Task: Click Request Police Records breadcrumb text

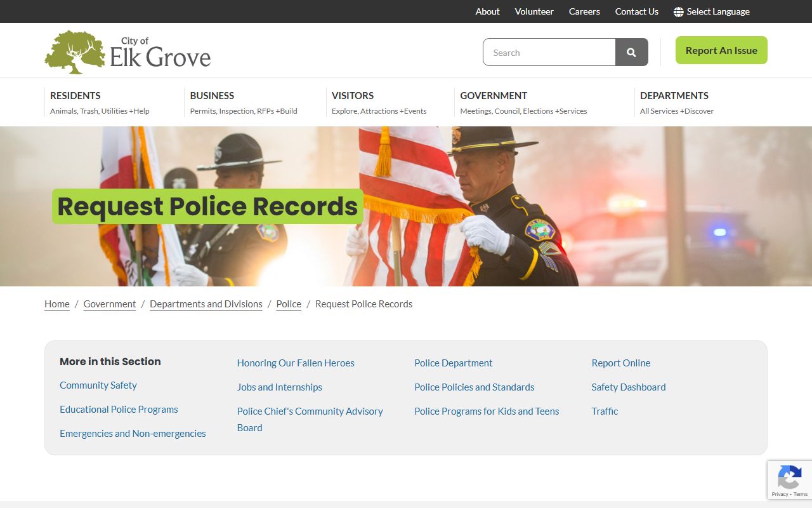Action: point(364,304)
